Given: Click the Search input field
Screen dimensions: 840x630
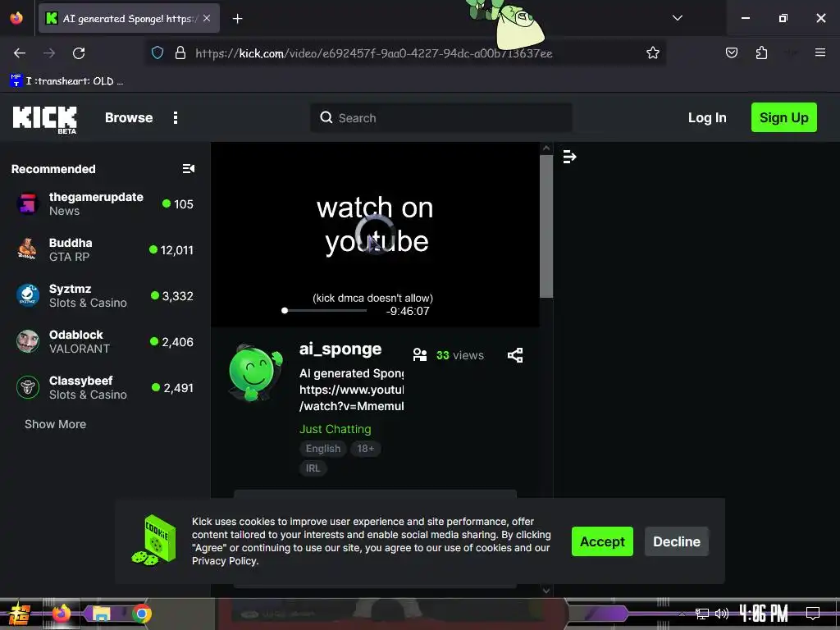Looking at the screenshot, I should [x=441, y=118].
